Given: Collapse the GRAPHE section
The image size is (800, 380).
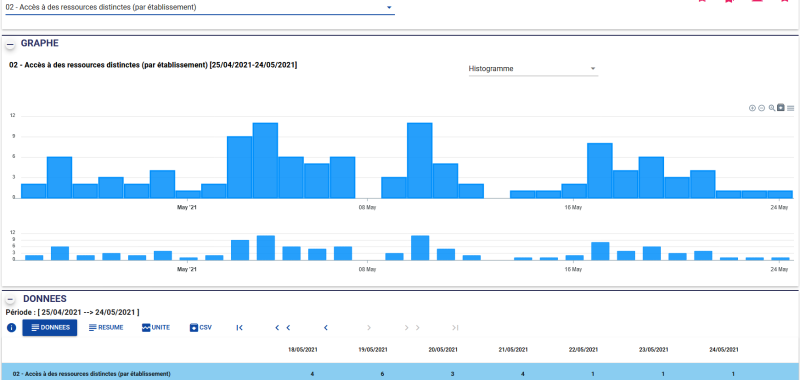Looking at the screenshot, I should 10,45.
